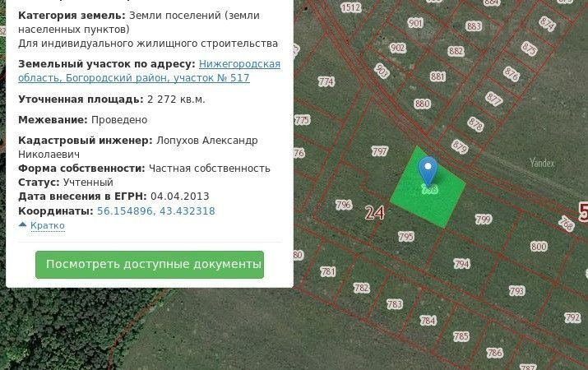Open coordinates link 56.154896, 43.432318

coord(155,210)
